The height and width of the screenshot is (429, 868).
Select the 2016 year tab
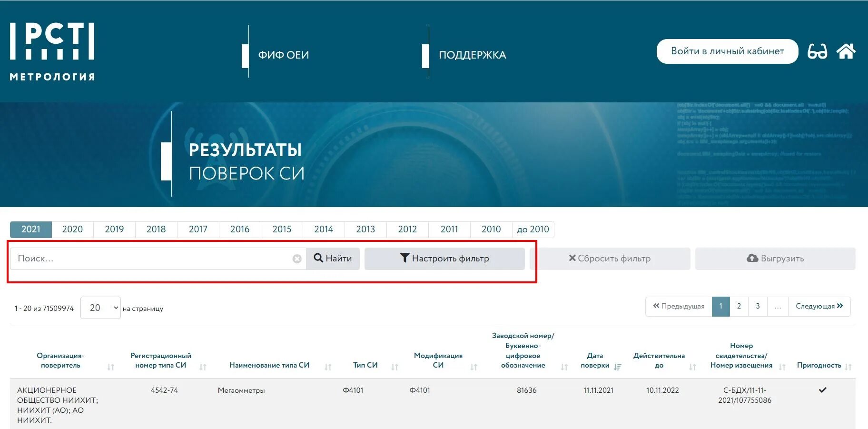pos(240,229)
